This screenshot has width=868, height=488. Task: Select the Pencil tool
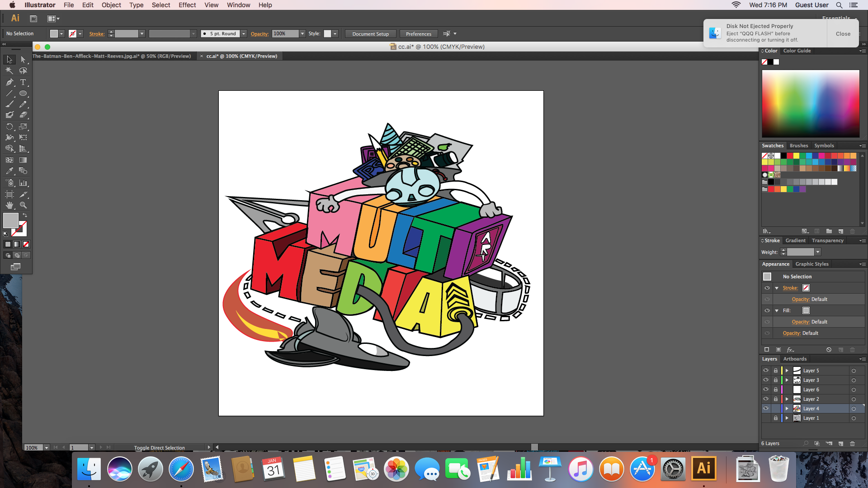coord(23,104)
